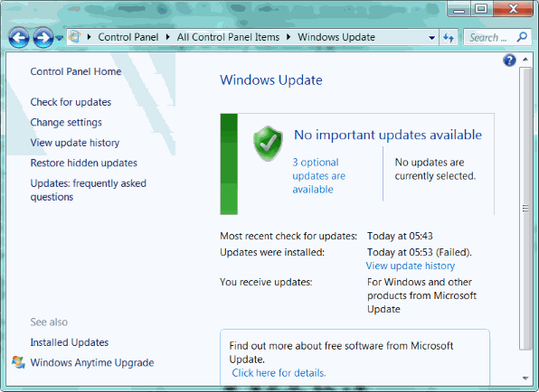The height and width of the screenshot is (392, 539).
Task: Close the Windows Update window
Action: 513,9
